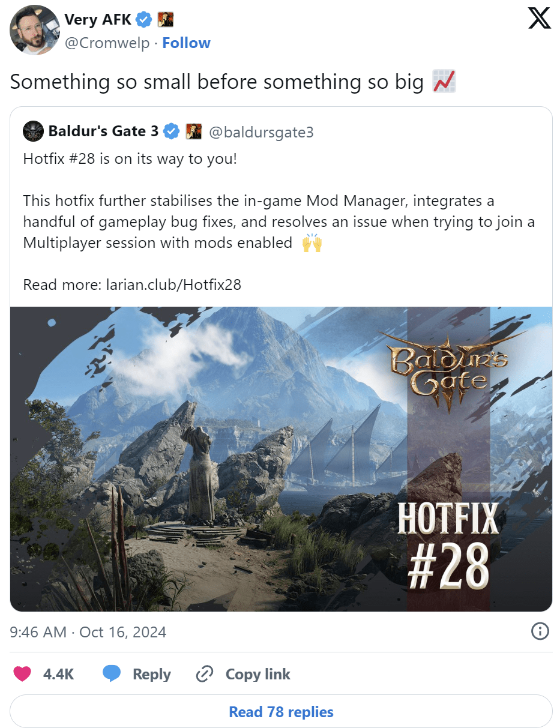Like the tweet with the heart icon
560x728 pixels.
[x=22, y=674]
